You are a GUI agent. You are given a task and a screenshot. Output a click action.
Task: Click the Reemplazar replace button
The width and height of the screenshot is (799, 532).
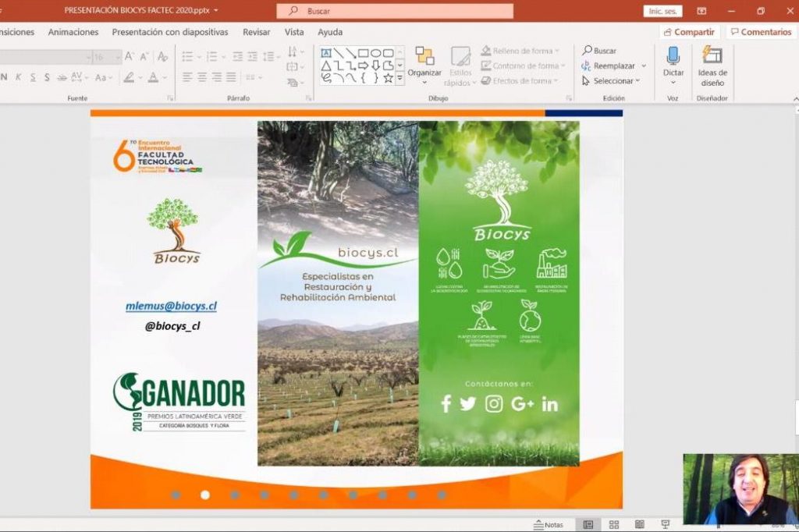[x=609, y=66]
